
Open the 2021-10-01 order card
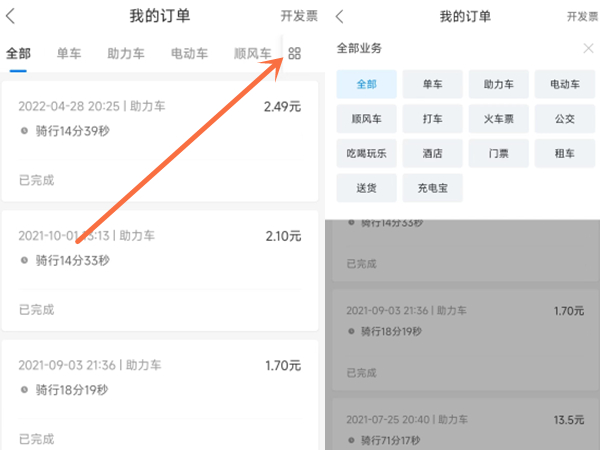(160, 271)
